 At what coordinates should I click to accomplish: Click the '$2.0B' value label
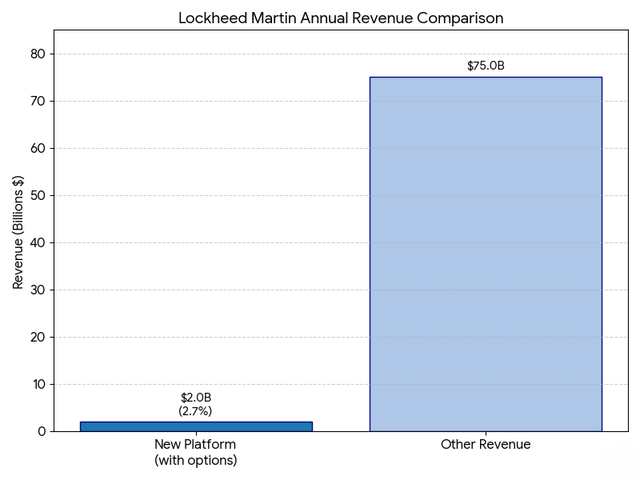(x=196, y=398)
